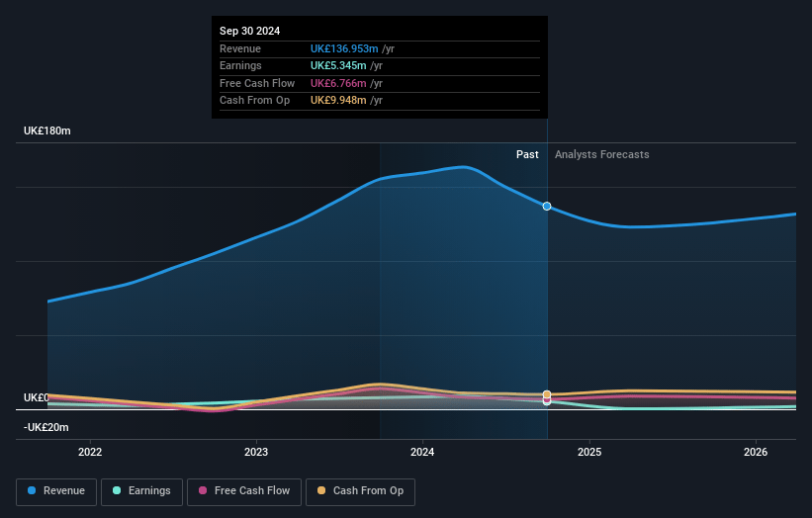The height and width of the screenshot is (518, 812).
Task: Toggle the Earnings legend button
Action: (141, 491)
